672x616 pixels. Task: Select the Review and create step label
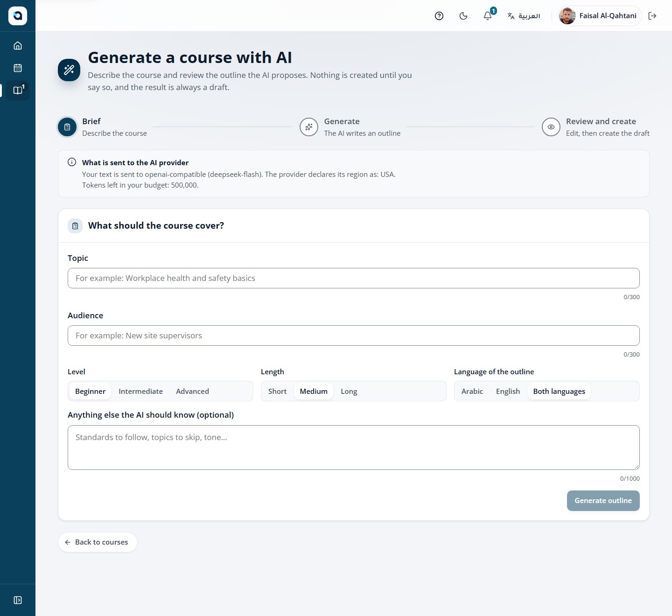[x=601, y=121]
